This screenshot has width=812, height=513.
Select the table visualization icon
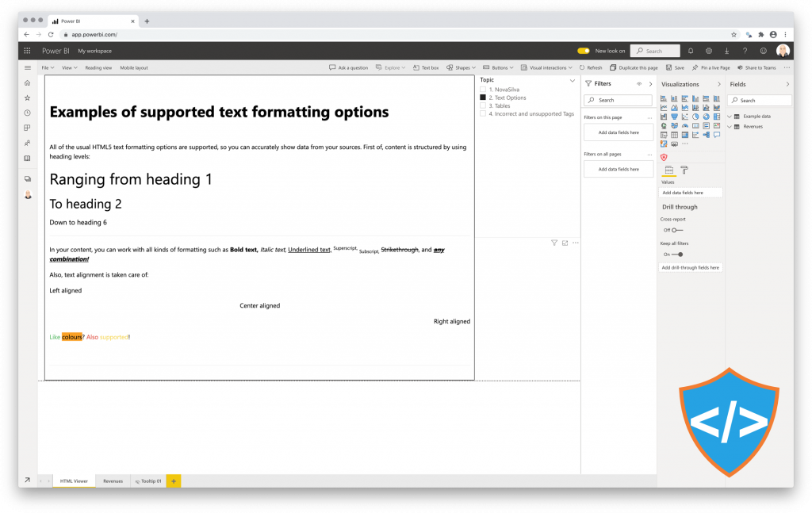674,135
